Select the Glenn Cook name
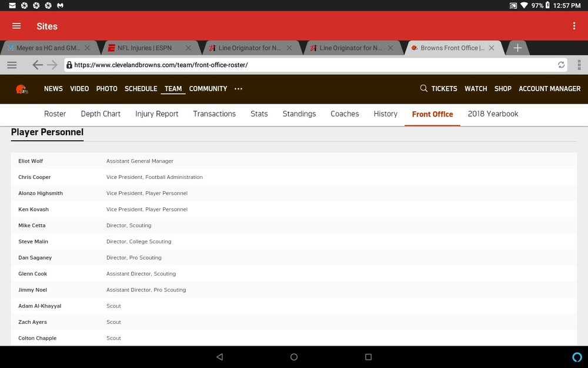This screenshot has height=368, width=588. click(32, 274)
